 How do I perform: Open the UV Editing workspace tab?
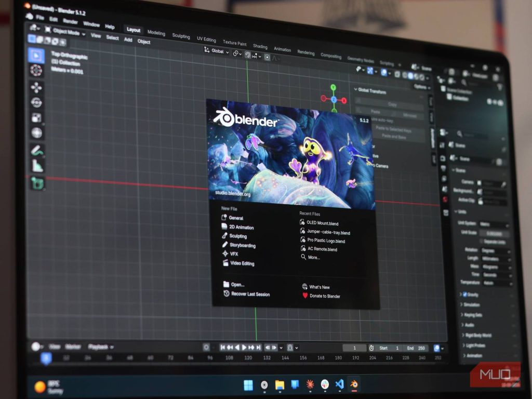(206, 39)
